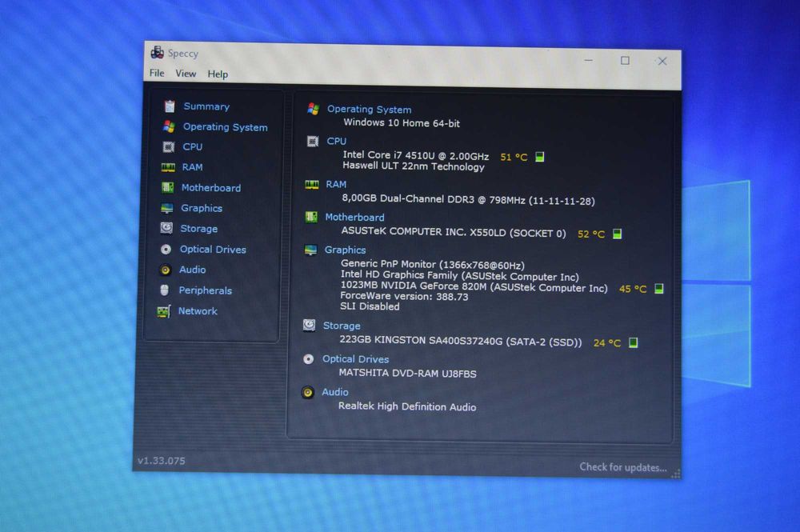Click the NVIDIA GeForce 820M line

pos(474,286)
